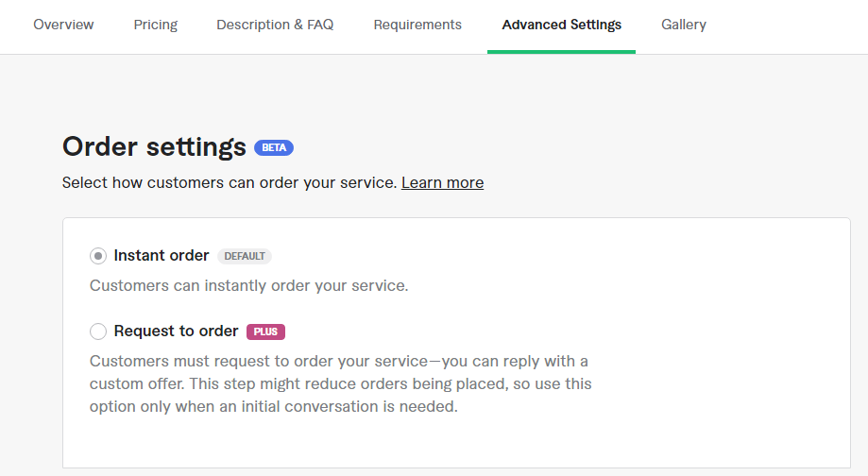Click the Request to order label text

pyautogui.click(x=176, y=331)
